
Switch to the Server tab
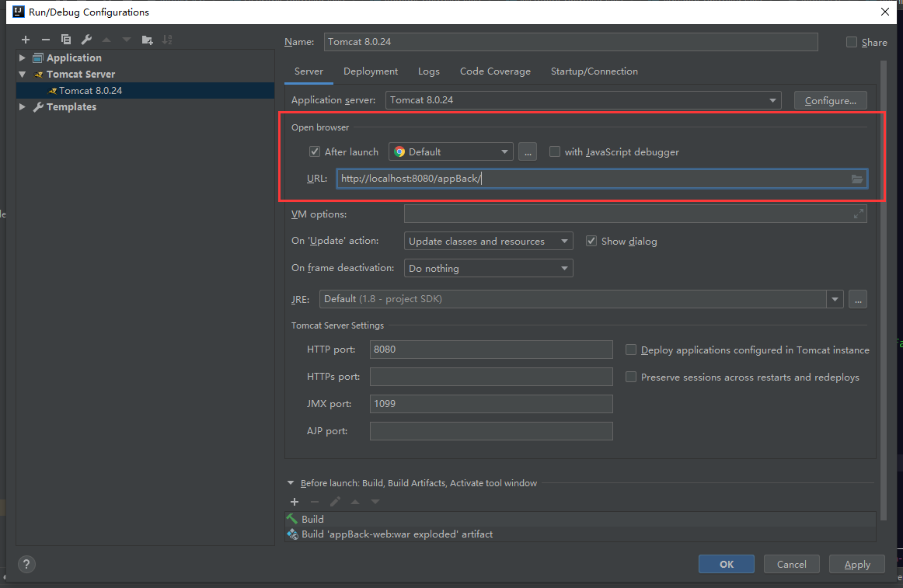point(309,71)
